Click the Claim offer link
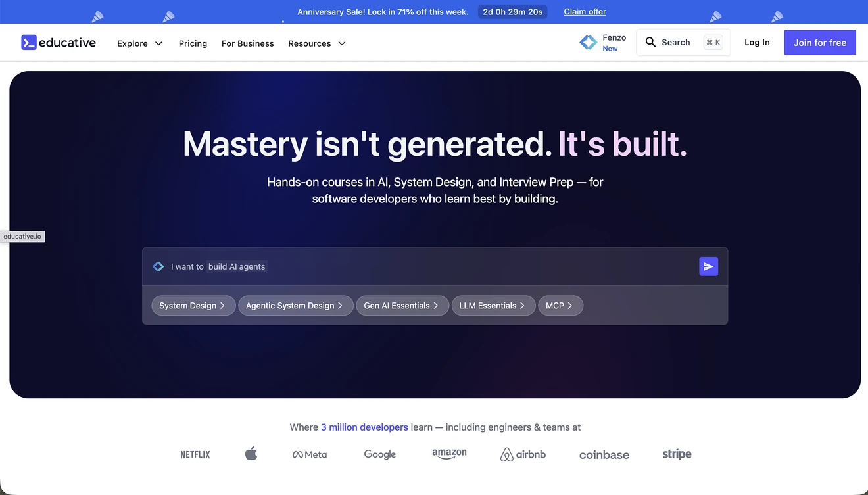868x495 pixels. (585, 12)
